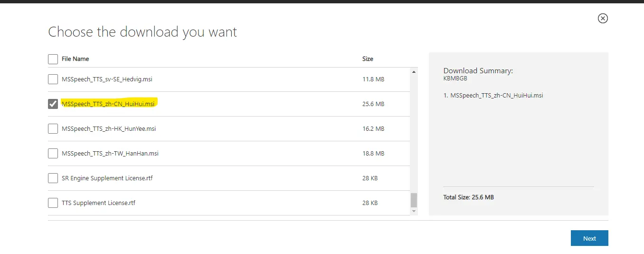644x254 pixels.
Task: Enable the MSSpeech_TTS_zh-TW_HanHan.msi checkbox
Action: tap(53, 154)
